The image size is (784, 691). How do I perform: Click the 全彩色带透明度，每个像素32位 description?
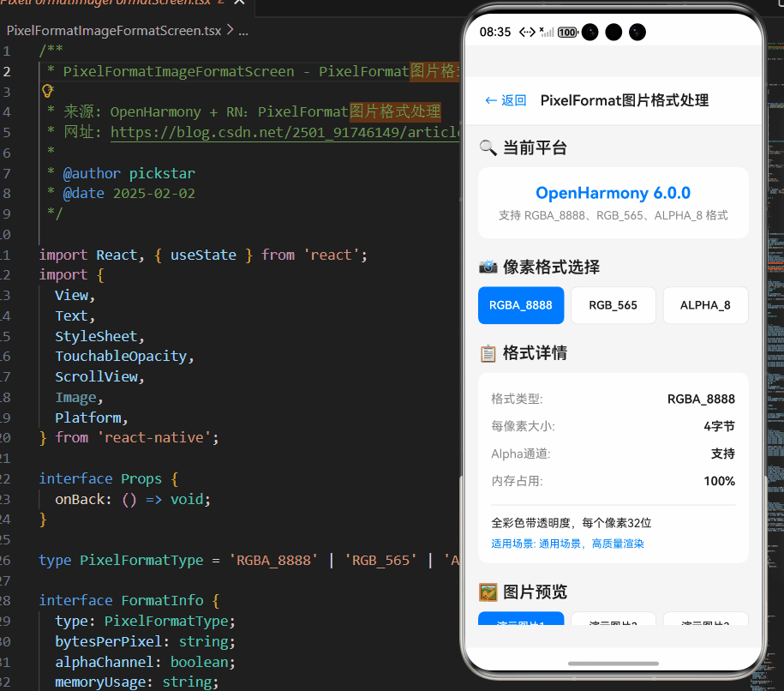click(x=571, y=523)
